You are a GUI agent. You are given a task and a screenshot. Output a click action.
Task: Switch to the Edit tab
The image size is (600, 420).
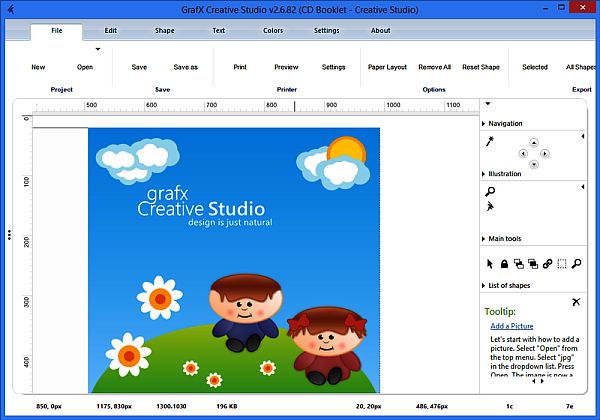point(111,31)
